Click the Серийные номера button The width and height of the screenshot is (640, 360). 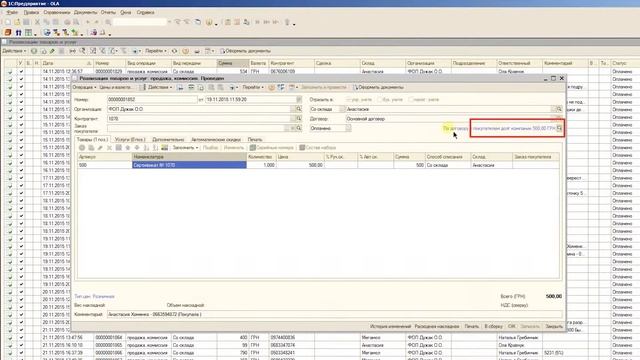[x=272, y=148]
